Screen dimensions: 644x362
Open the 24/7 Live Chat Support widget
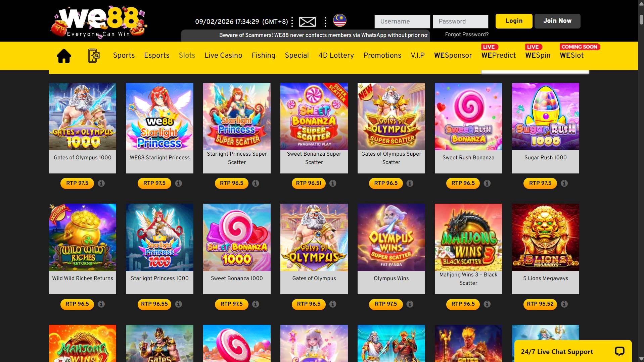573,351
